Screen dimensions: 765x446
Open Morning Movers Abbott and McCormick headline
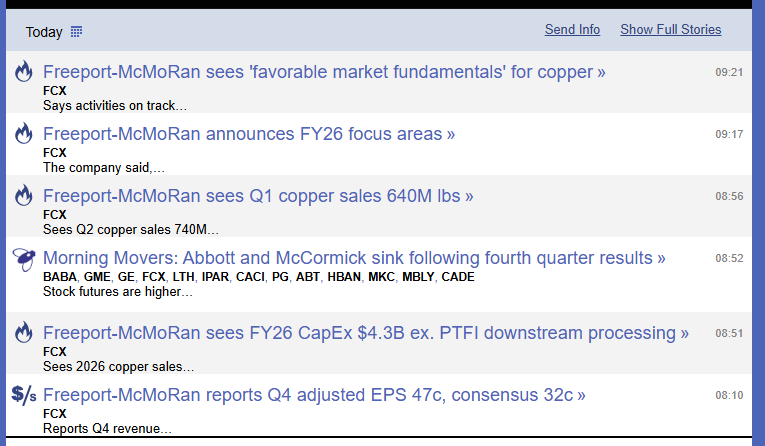pyautogui.click(x=354, y=258)
